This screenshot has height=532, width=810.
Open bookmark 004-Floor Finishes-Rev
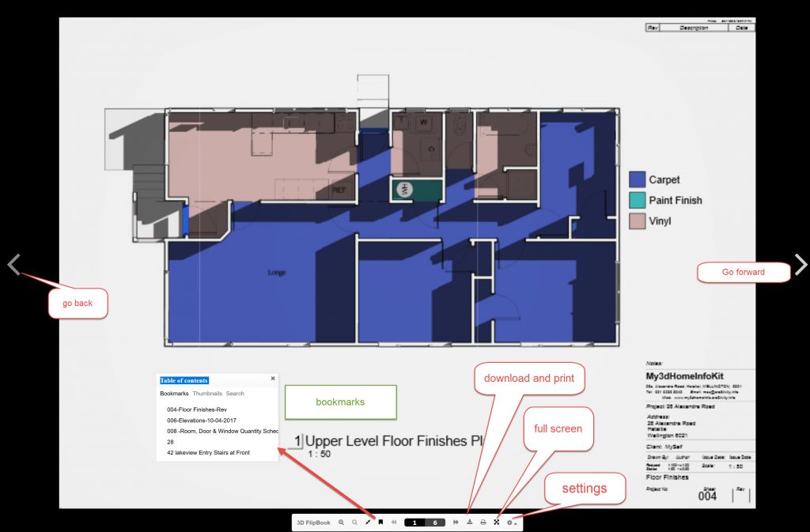coord(196,409)
